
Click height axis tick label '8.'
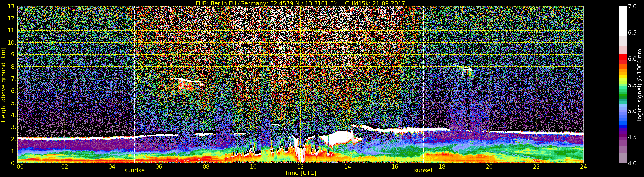(13, 67)
